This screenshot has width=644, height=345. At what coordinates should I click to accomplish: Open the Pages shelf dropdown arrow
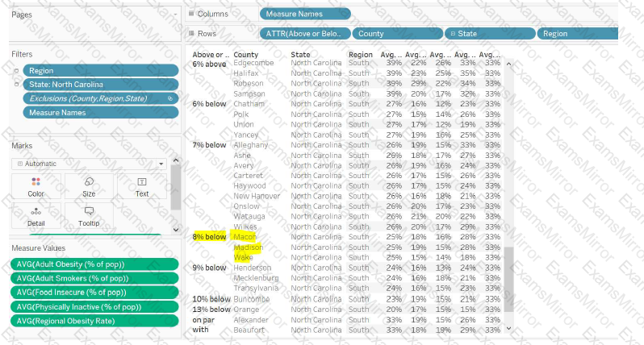coord(175,15)
